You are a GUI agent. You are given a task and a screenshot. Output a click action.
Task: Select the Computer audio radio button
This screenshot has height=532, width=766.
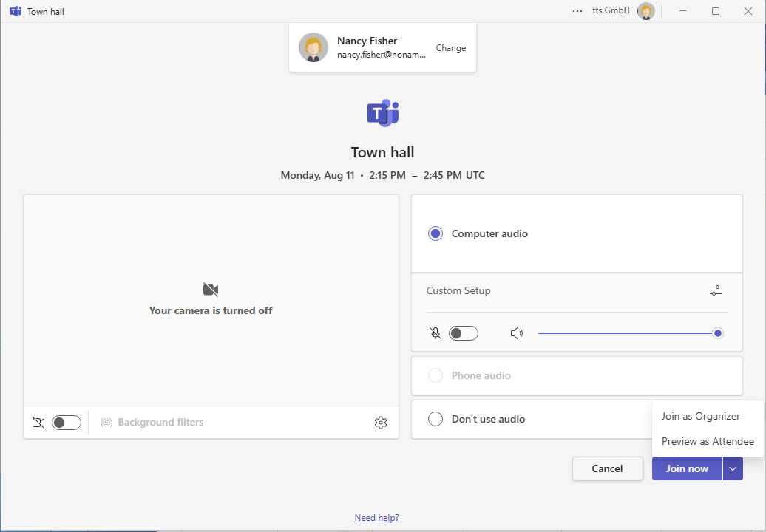pyautogui.click(x=435, y=233)
